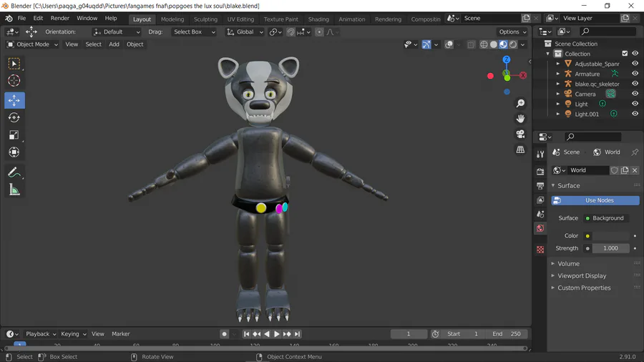Open the Global transform orientation dropdown
Screen dimensions: 644x362
pyautogui.click(x=245, y=32)
